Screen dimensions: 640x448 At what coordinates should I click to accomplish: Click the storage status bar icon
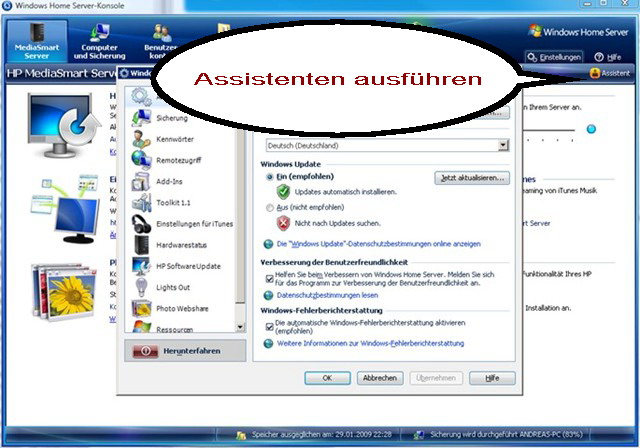[242, 435]
